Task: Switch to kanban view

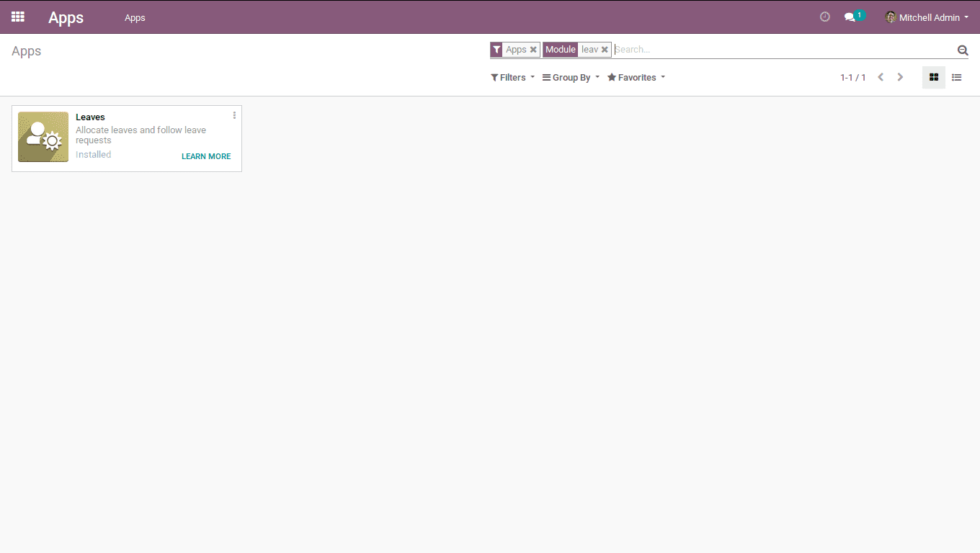Action: click(x=934, y=77)
